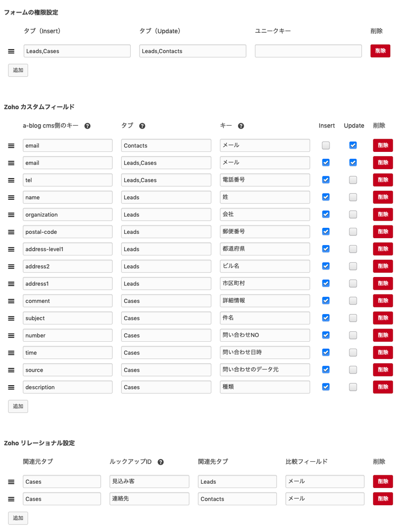402x532 pixels.
Task: Click drag handle of 見込み客 relational row
Action: click(x=11, y=482)
